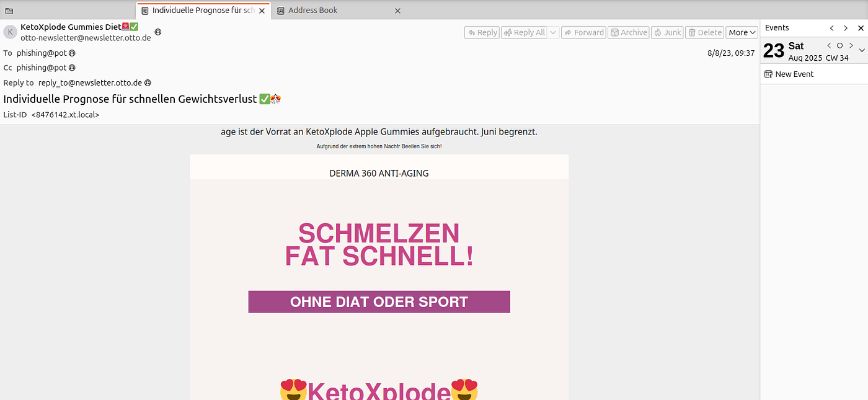Archive this message

tap(627, 32)
